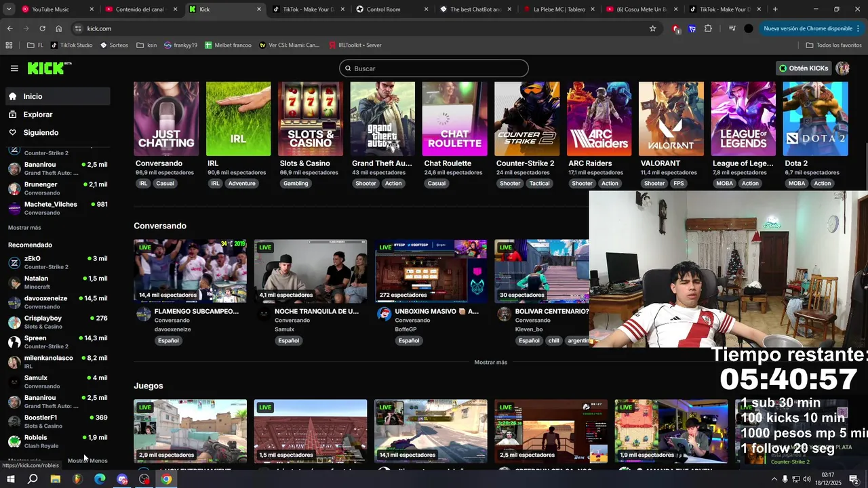This screenshot has height=488, width=868.
Task: Show hidden system tray icons
Action: click(x=774, y=479)
